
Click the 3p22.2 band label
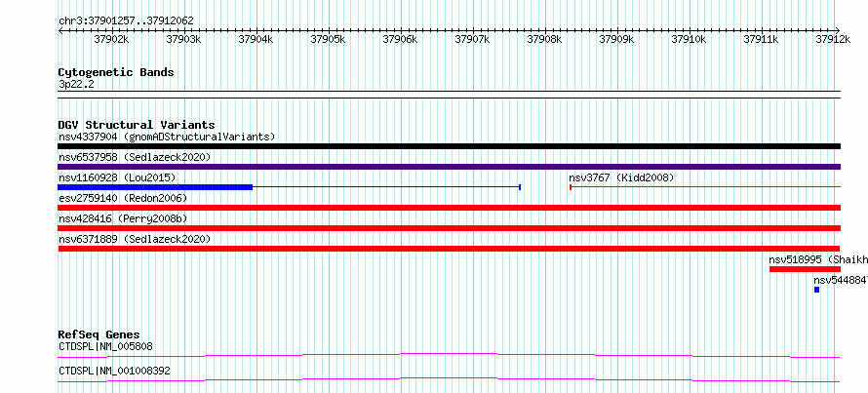click(76, 84)
